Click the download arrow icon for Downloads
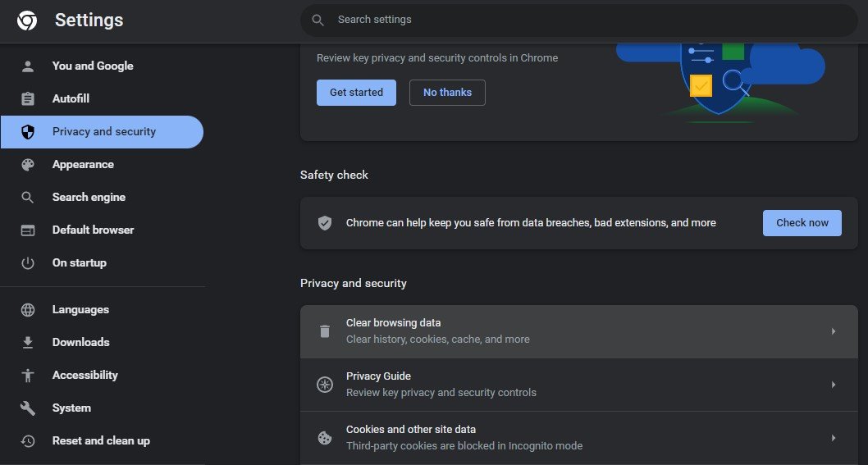Image resolution: width=868 pixels, height=465 pixels. 28,343
